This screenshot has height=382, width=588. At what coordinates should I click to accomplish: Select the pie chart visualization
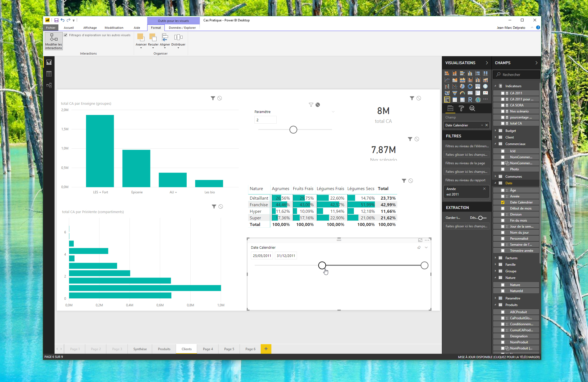pyautogui.click(x=462, y=86)
